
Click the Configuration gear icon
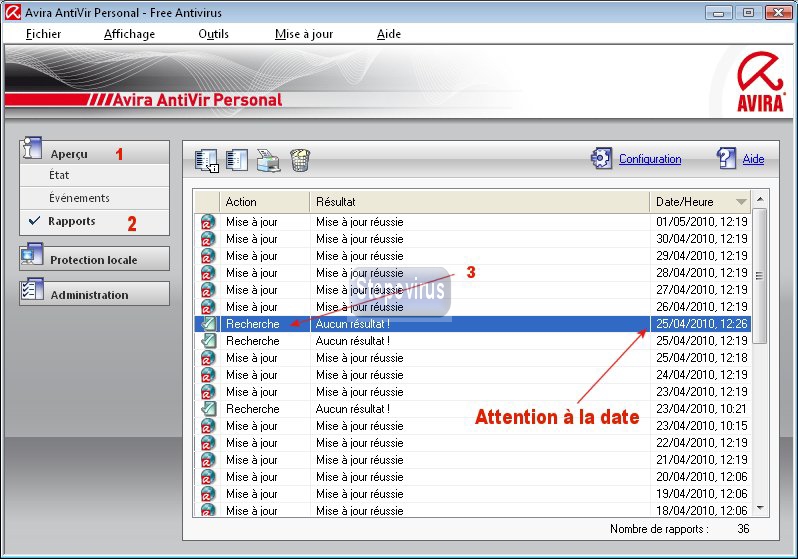pyautogui.click(x=602, y=158)
